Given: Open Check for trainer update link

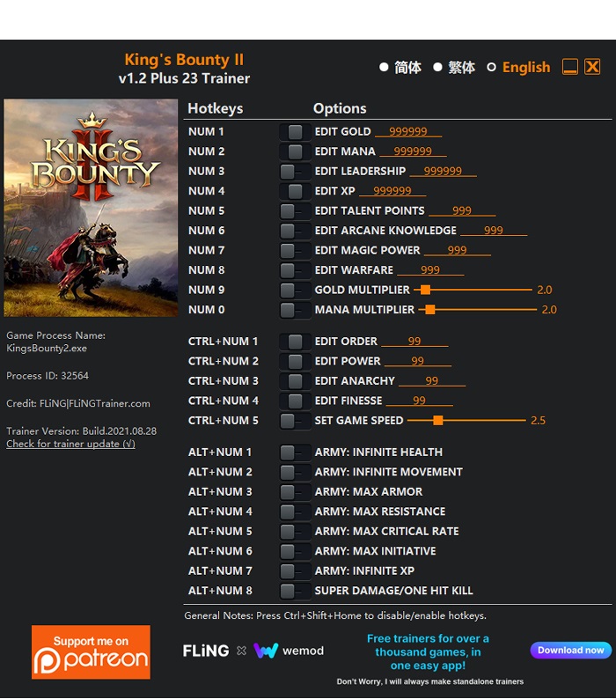Looking at the screenshot, I should (x=70, y=444).
